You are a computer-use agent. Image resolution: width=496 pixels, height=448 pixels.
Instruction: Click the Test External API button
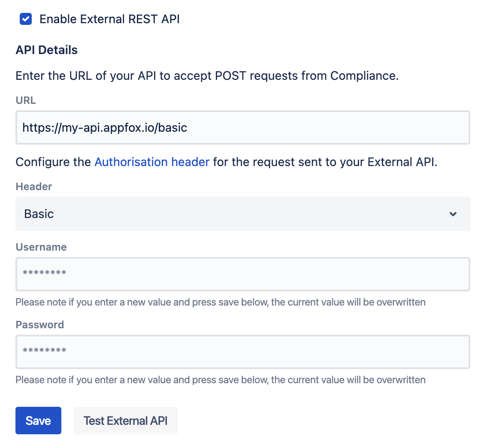(x=125, y=421)
